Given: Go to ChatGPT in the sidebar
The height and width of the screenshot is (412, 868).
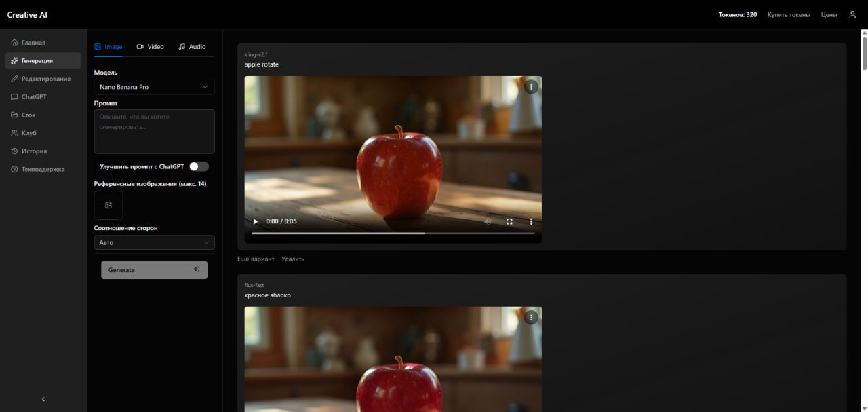Looking at the screenshot, I should tap(43, 97).
